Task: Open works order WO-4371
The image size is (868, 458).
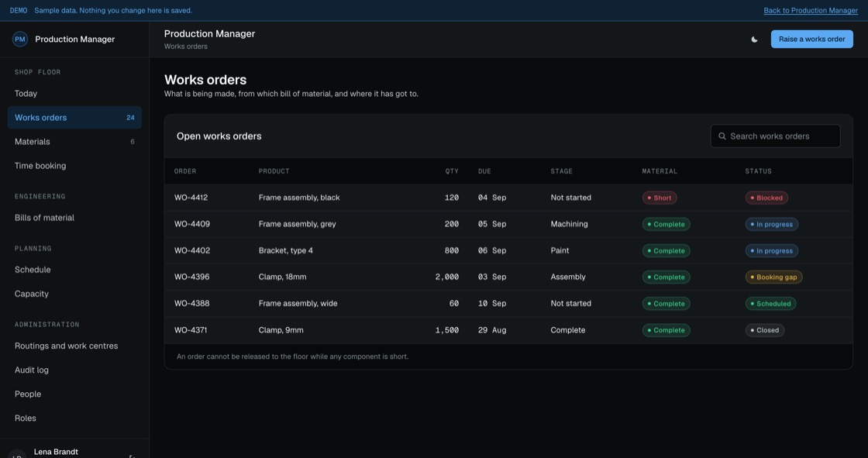Action: [x=191, y=330]
